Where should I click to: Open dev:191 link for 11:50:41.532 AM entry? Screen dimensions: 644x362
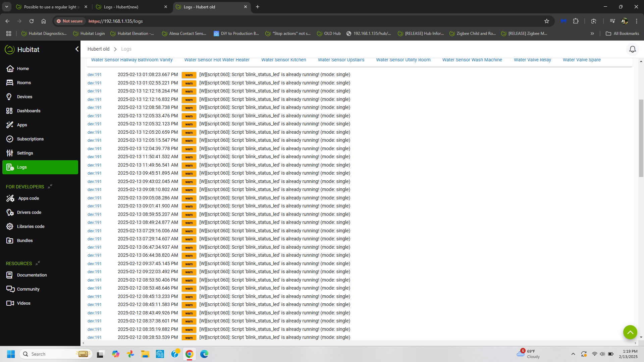tap(94, 157)
